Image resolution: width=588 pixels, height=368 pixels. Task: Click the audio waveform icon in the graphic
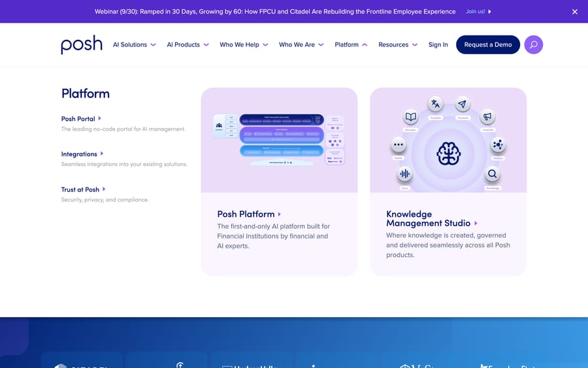tap(404, 174)
